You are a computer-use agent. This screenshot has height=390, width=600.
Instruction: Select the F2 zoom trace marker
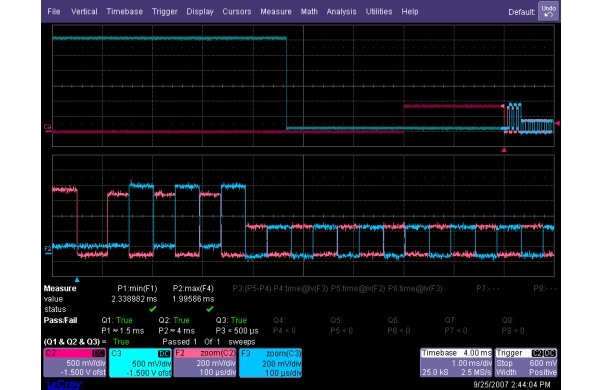(x=48, y=250)
